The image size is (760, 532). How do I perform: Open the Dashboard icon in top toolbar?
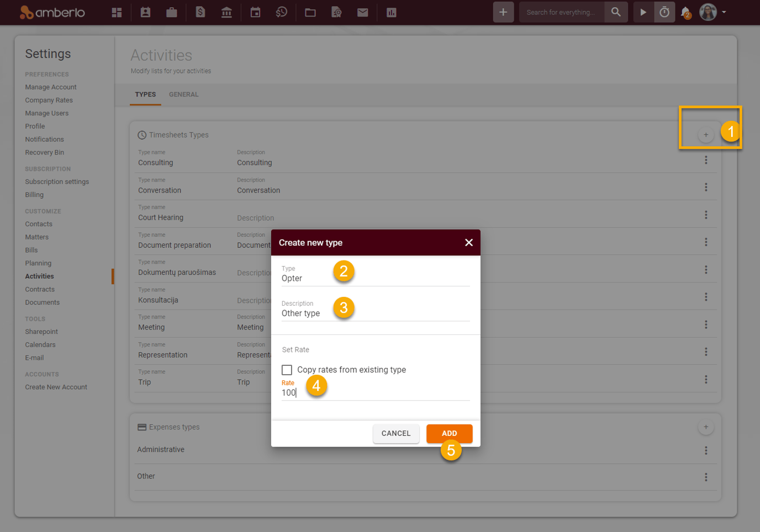click(116, 12)
